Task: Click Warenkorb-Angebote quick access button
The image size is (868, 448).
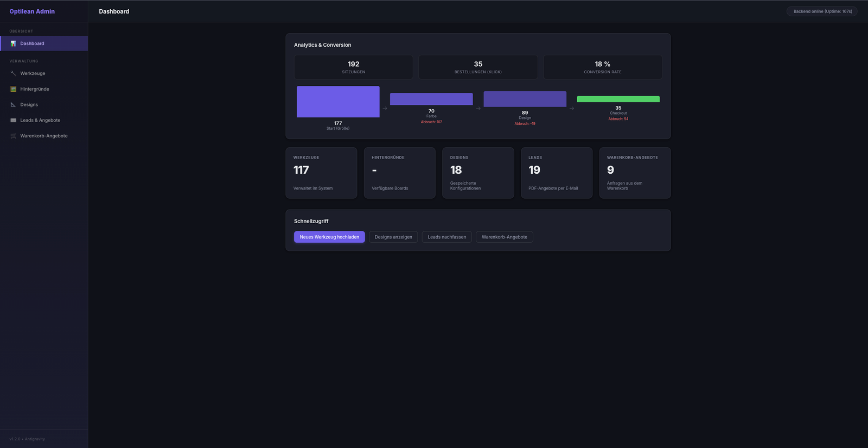Action: tap(505, 237)
